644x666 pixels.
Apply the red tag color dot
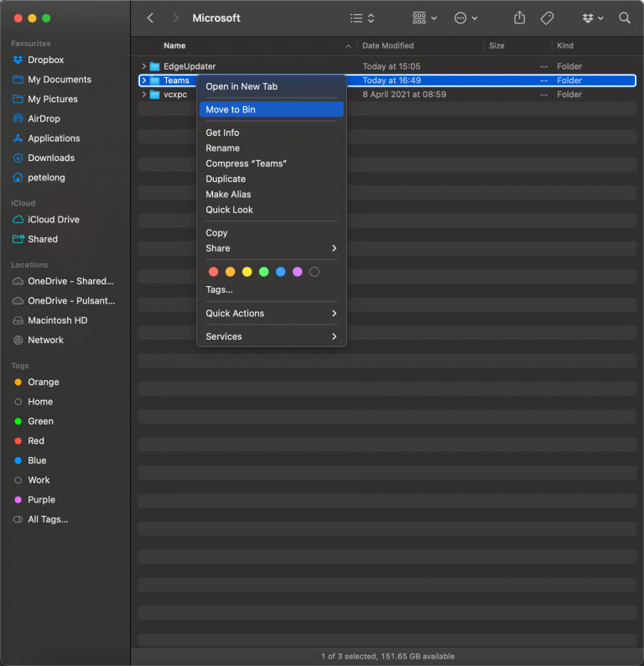[214, 272]
